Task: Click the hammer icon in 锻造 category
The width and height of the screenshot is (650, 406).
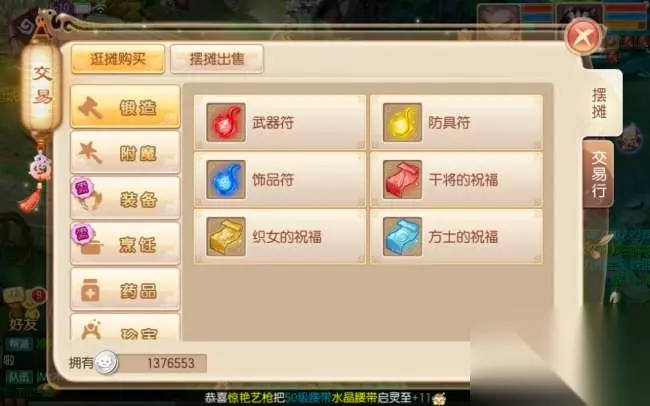Action: coord(90,107)
